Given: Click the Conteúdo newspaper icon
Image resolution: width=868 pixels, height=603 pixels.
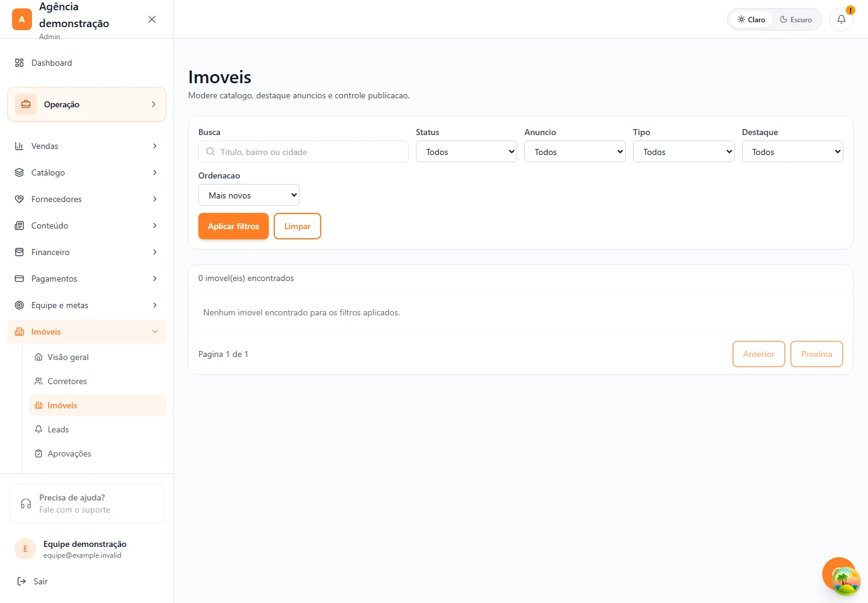Looking at the screenshot, I should (x=19, y=226).
